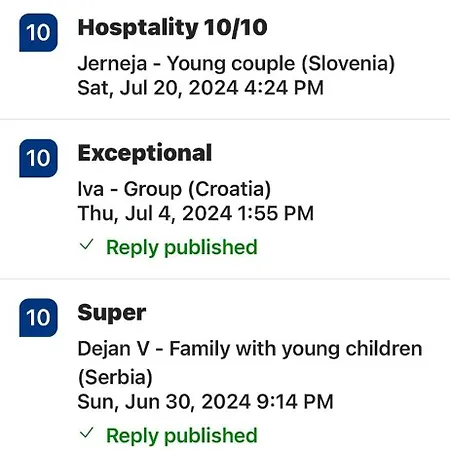The image size is (450, 450).
Task: Click the date Sun, Jun 30, 2024 9:14 PM
Action: click(x=205, y=402)
